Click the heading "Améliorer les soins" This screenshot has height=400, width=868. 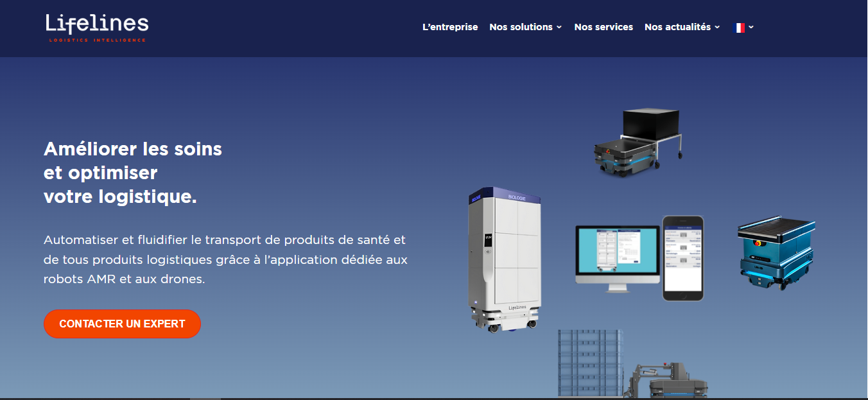click(133, 149)
